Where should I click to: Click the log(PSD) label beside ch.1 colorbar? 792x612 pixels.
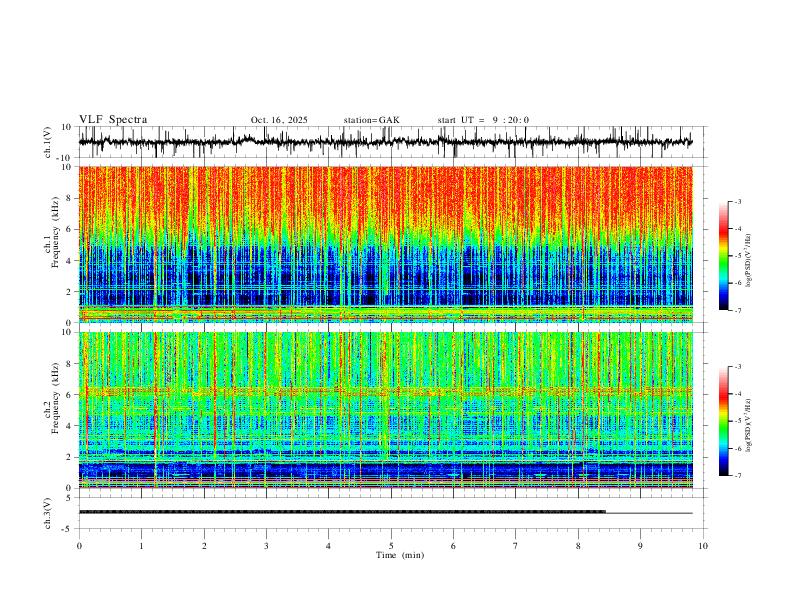[x=749, y=261]
